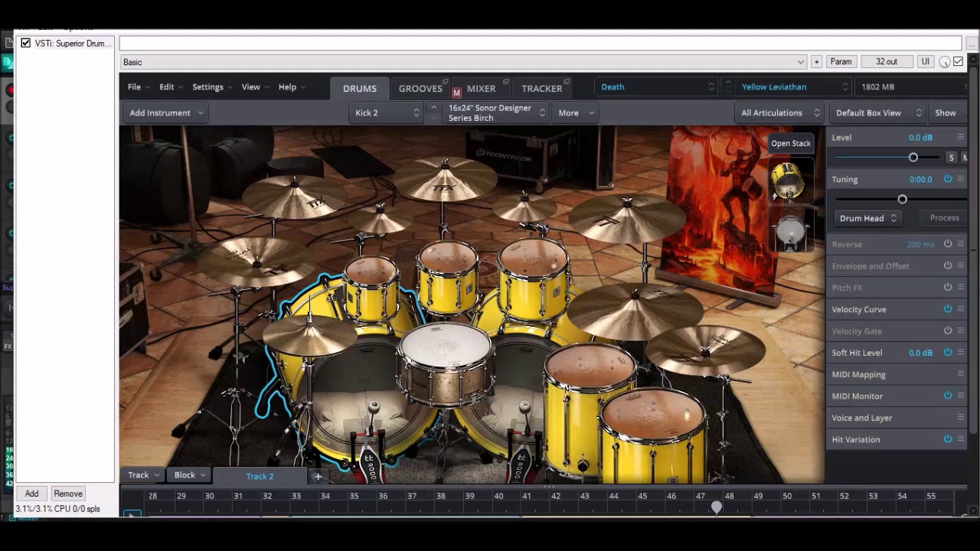Screen dimensions: 980x551
Task: Open the Yellow Leviathan preset selector
Action: pos(793,86)
